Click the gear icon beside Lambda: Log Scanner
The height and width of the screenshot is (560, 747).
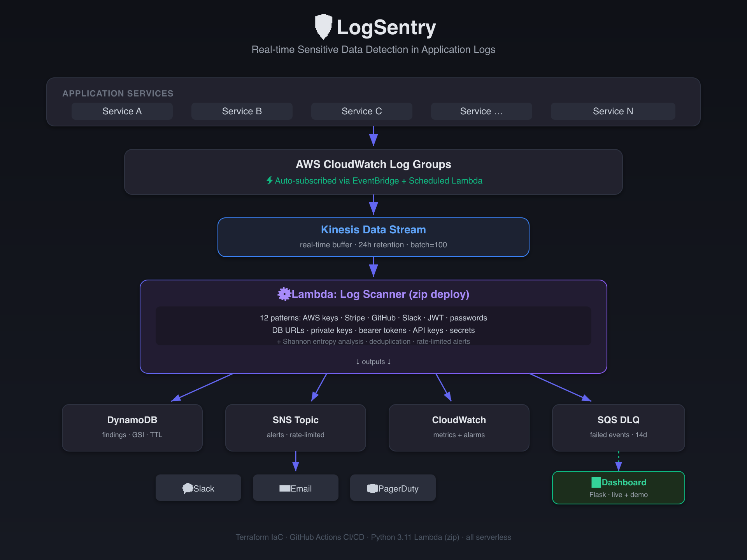284,294
